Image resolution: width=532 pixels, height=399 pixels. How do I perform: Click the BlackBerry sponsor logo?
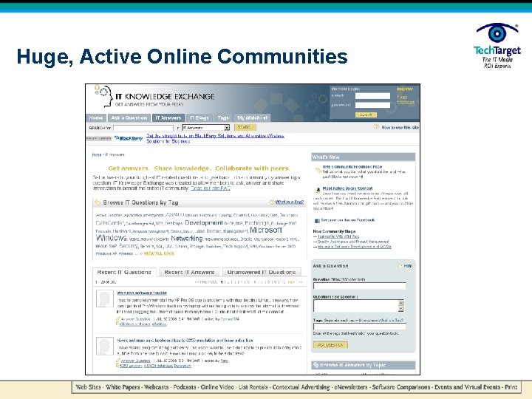[x=129, y=138]
